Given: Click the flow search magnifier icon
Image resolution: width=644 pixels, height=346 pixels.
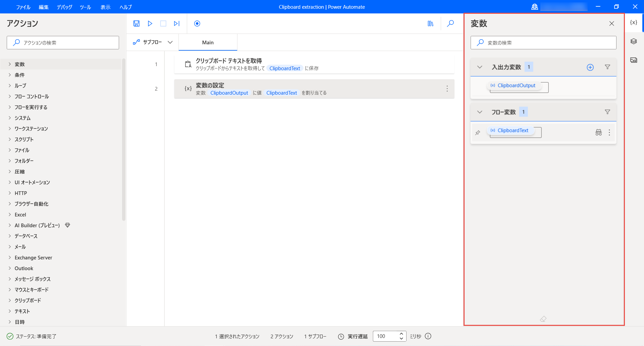Looking at the screenshot, I should 450,23.
